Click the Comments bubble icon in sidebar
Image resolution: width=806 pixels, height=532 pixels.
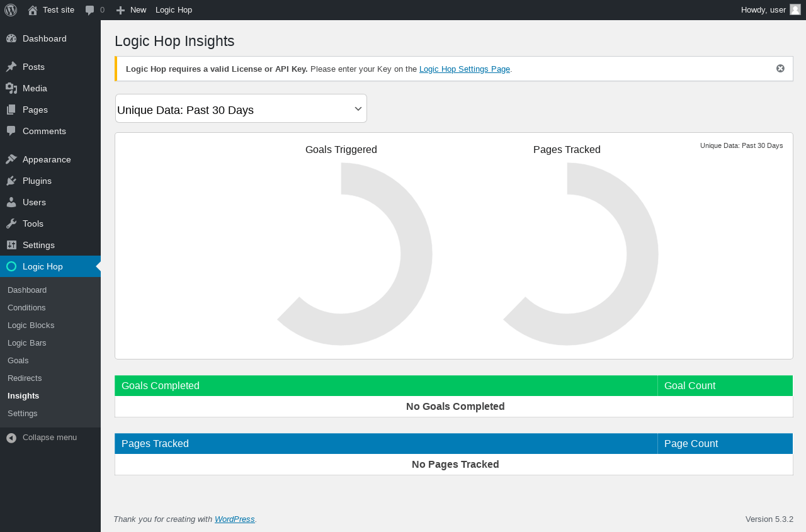pos(11,131)
